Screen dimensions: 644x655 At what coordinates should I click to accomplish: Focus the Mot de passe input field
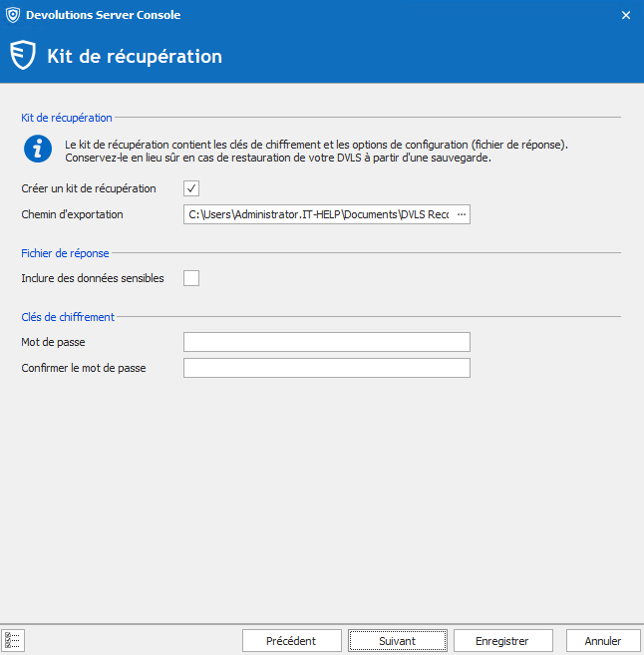326,342
